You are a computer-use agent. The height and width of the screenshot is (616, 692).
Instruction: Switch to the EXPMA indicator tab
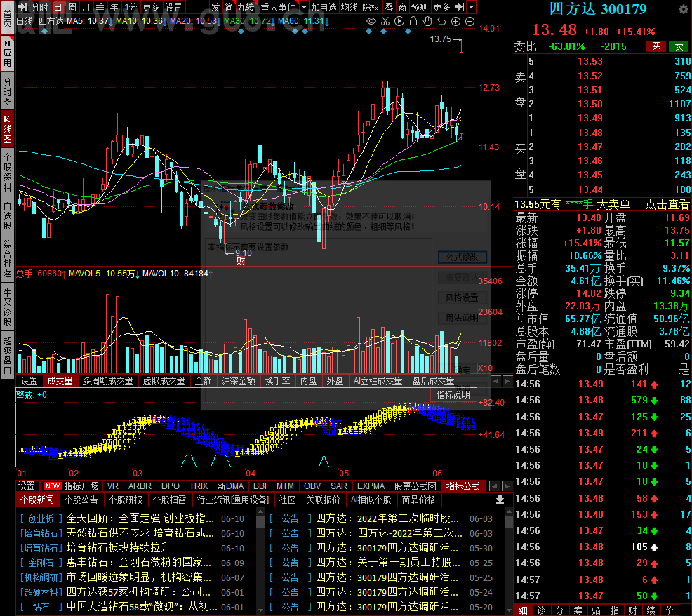pyautogui.click(x=371, y=486)
